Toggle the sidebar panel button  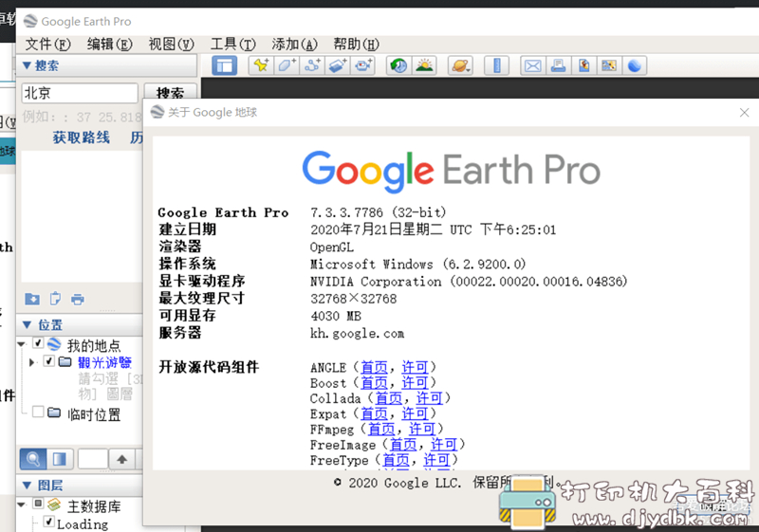pos(224,65)
